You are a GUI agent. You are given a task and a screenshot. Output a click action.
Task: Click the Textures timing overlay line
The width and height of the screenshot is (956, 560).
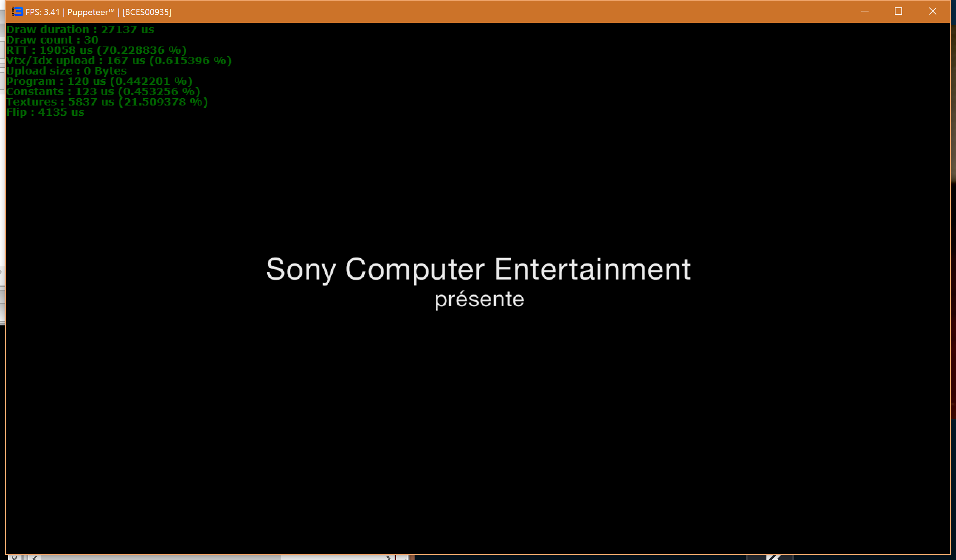coord(107,102)
